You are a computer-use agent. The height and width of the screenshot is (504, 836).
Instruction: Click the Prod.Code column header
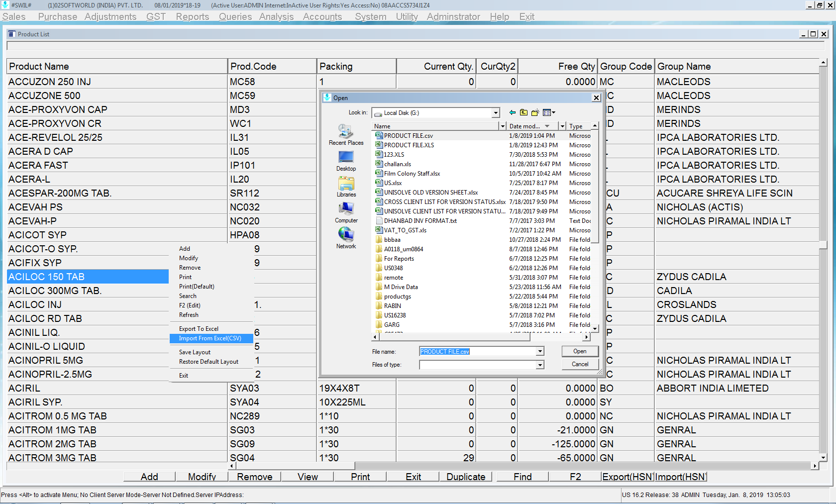tap(272, 66)
